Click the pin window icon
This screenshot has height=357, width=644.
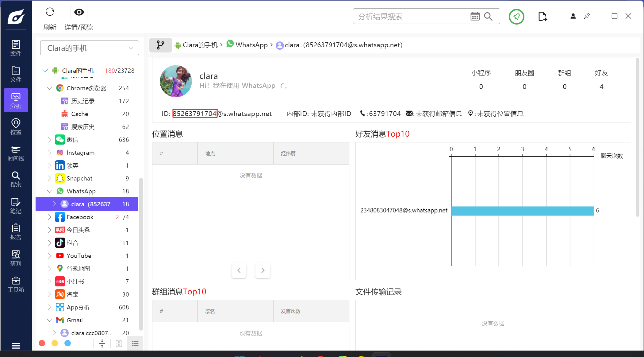click(587, 16)
